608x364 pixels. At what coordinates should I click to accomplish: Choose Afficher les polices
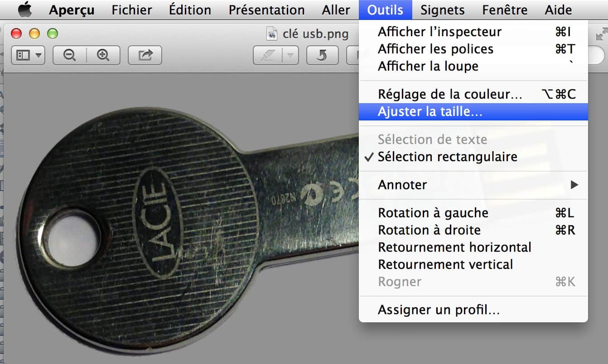(x=473, y=49)
